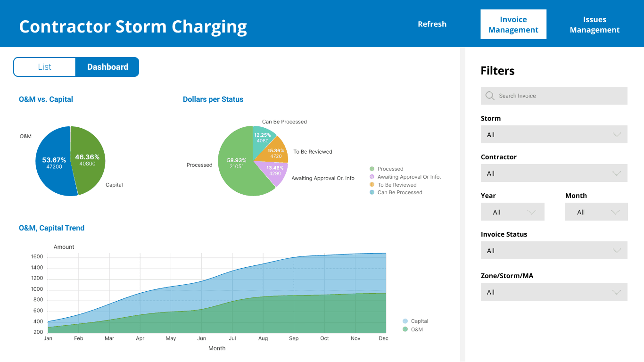The width and height of the screenshot is (644, 362).
Task: Switch to List view
Action: point(45,67)
